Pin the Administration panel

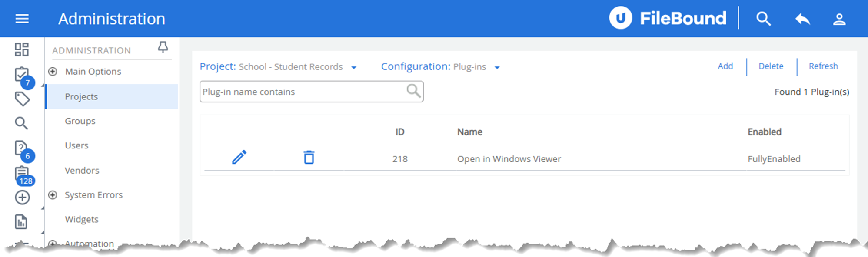click(x=163, y=47)
